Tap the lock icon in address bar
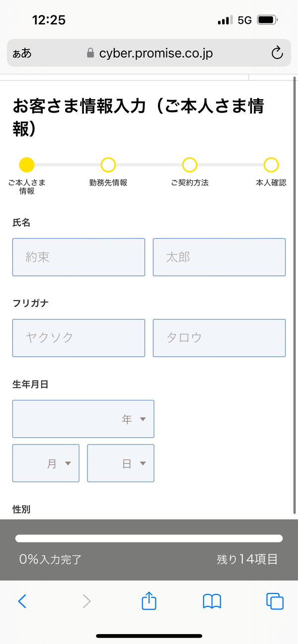298x644 pixels. 90,53
